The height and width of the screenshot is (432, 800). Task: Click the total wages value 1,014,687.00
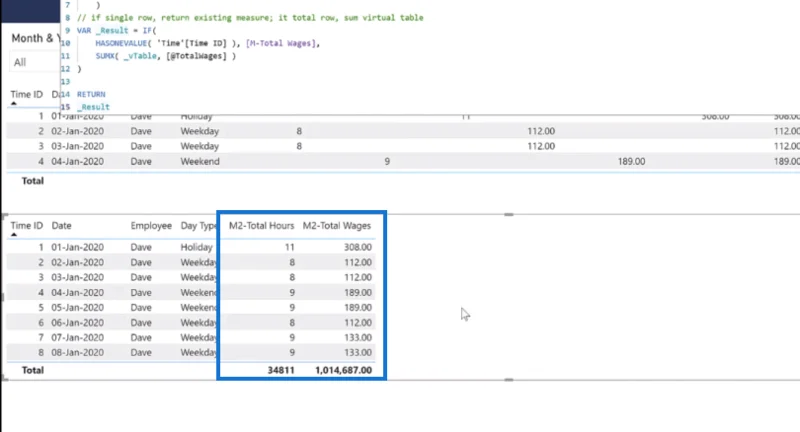(343, 370)
